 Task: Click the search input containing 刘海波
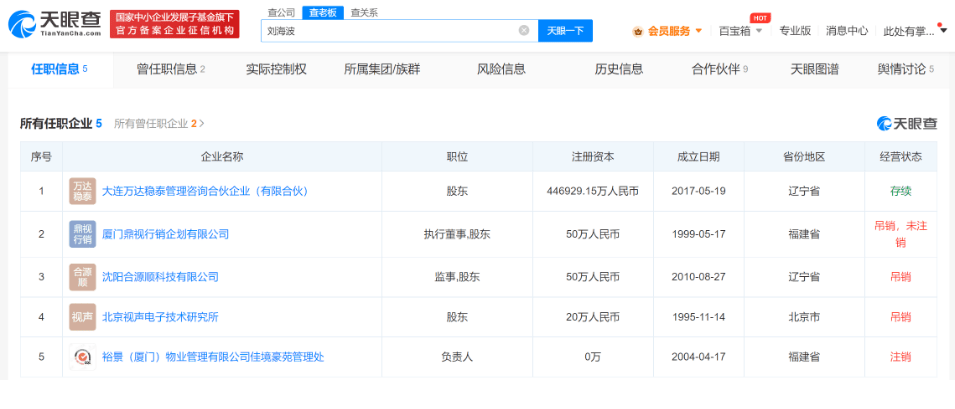coord(390,31)
